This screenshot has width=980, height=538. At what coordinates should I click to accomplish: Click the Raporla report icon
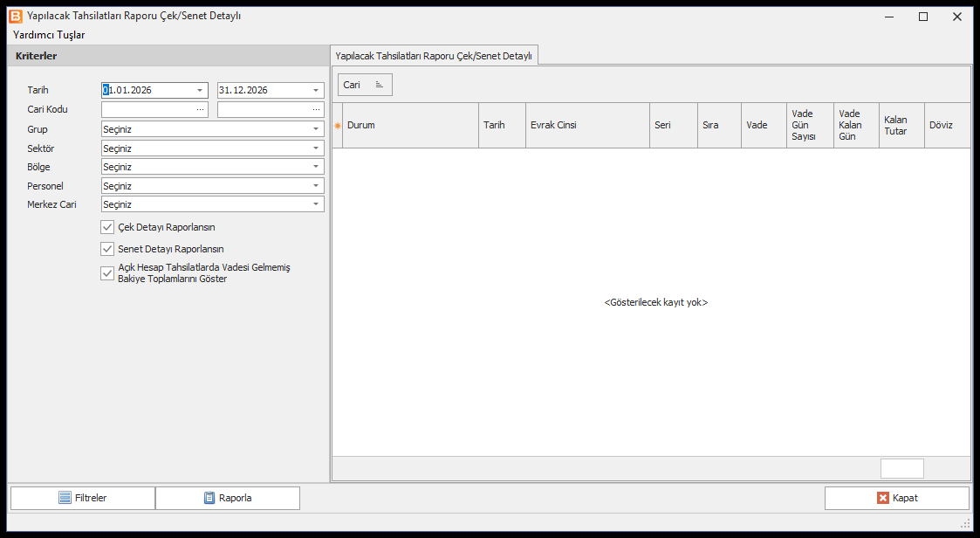coord(209,498)
